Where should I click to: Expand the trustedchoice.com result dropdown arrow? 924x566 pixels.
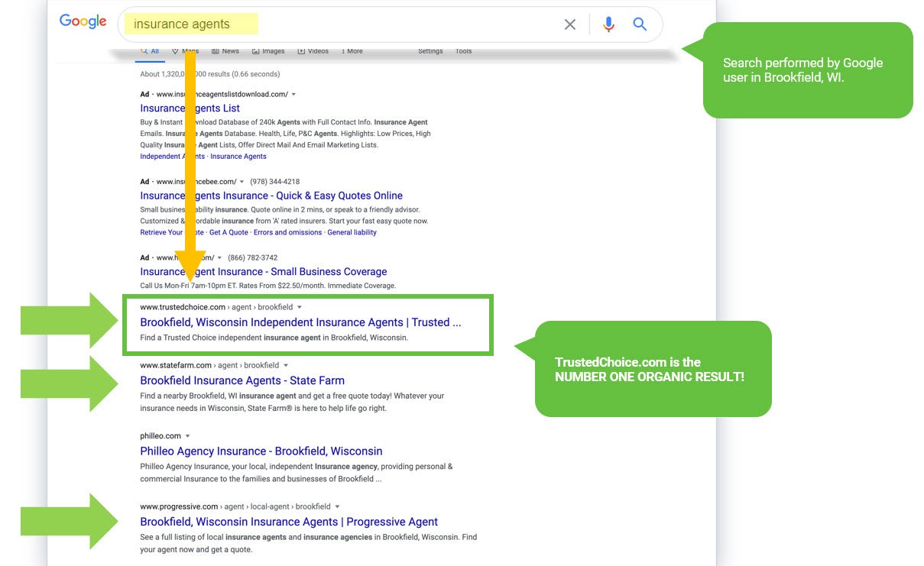tap(300, 307)
